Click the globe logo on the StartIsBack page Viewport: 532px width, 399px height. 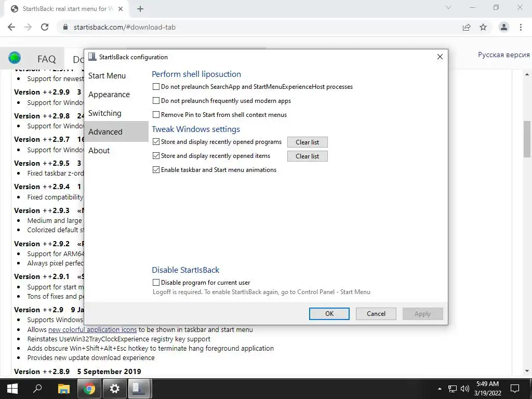tap(15, 58)
